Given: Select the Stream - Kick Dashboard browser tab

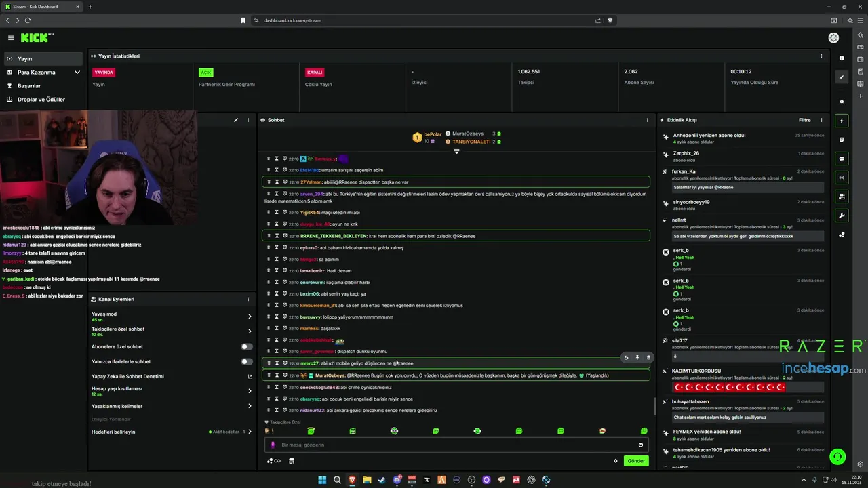Looking at the screenshot, I should tap(42, 7).
